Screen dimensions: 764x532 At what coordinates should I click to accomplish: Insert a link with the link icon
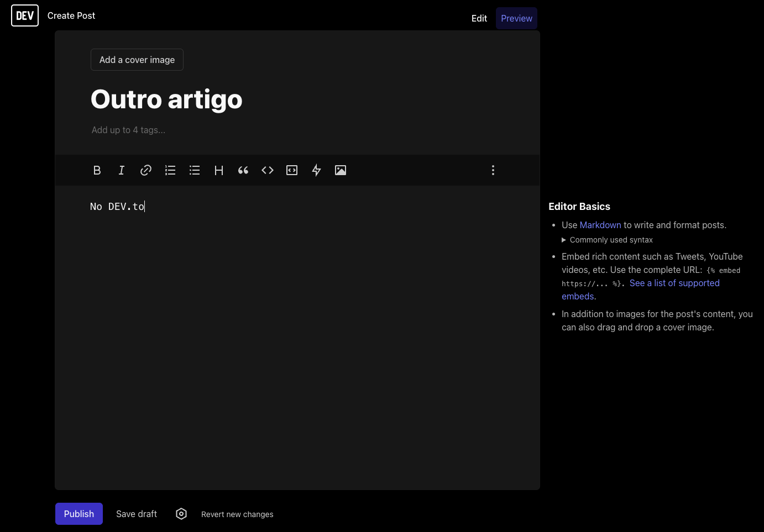pyautogui.click(x=146, y=170)
